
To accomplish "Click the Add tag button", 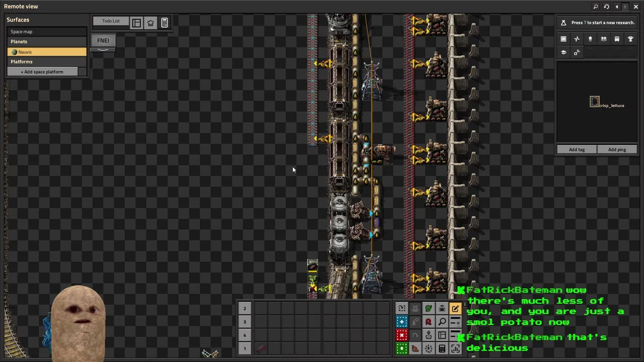I will (x=577, y=149).
